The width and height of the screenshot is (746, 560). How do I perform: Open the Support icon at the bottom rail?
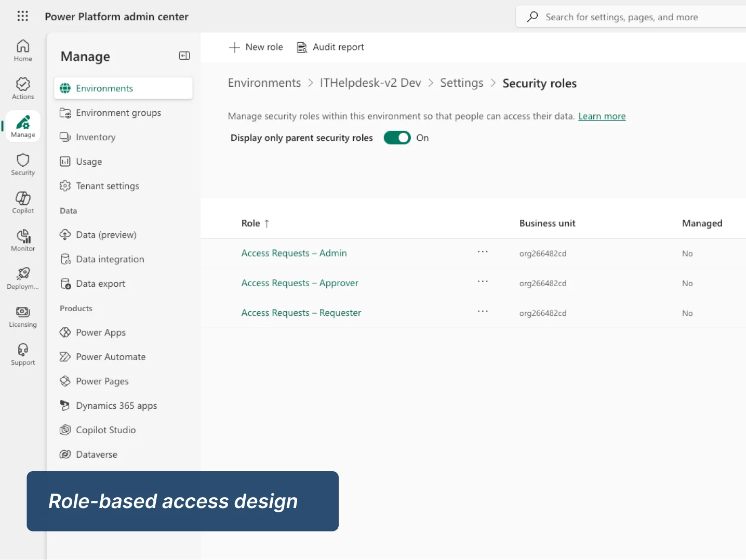point(22,354)
